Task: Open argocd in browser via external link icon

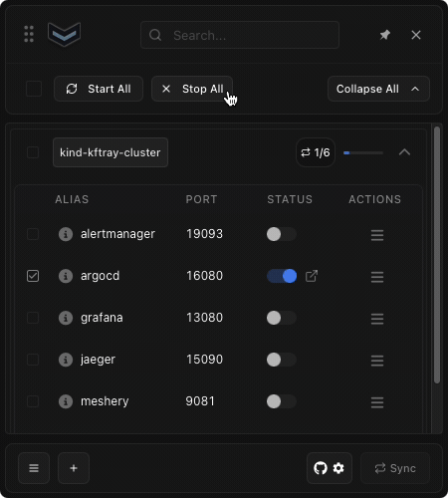Action: [x=312, y=276]
